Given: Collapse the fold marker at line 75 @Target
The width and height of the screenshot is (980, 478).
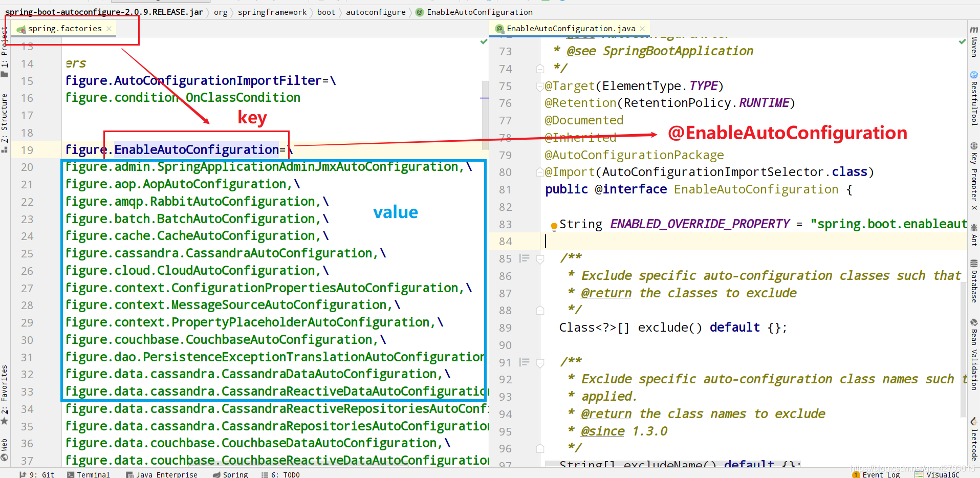Looking at the screenshot, I should pyautogui.click(x=540, y=86).
